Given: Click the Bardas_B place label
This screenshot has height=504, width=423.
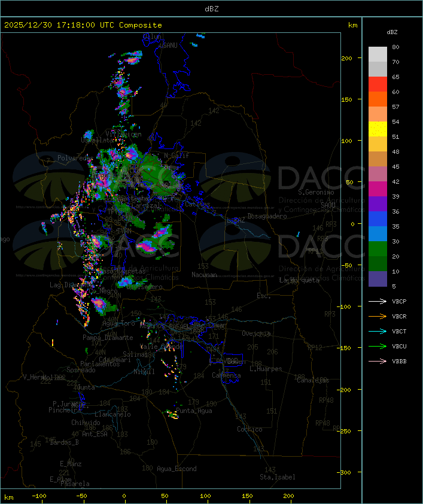Looking at the screenshot, I should (x=65, y=442).
